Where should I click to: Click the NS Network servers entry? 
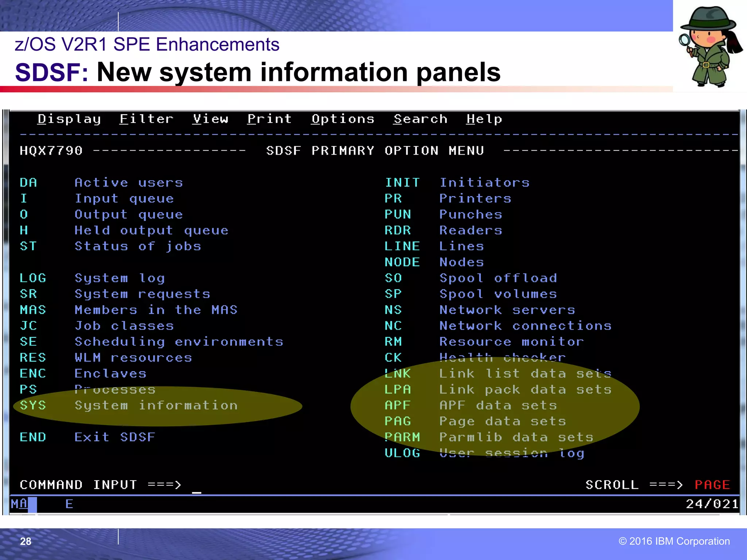pyautogui.click(x=480, y=310)
